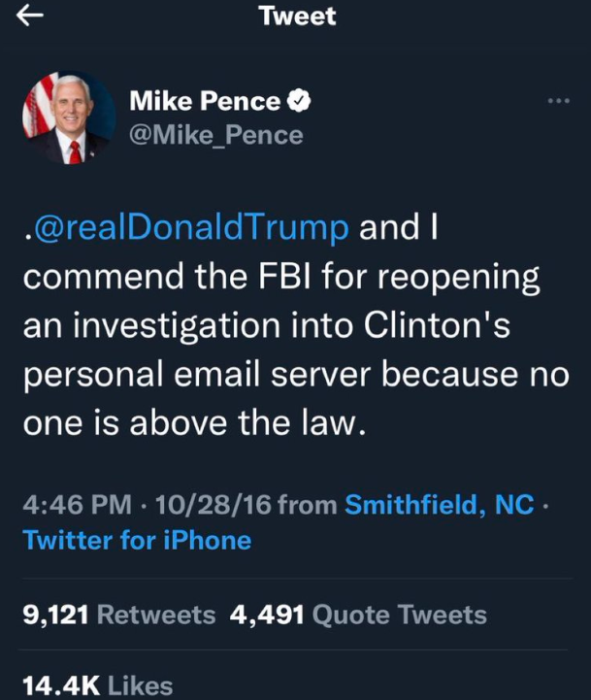The width and height of the screenshot is (591, 700).
Task: Click the Tweet header title
Action: tap(298, 17)
